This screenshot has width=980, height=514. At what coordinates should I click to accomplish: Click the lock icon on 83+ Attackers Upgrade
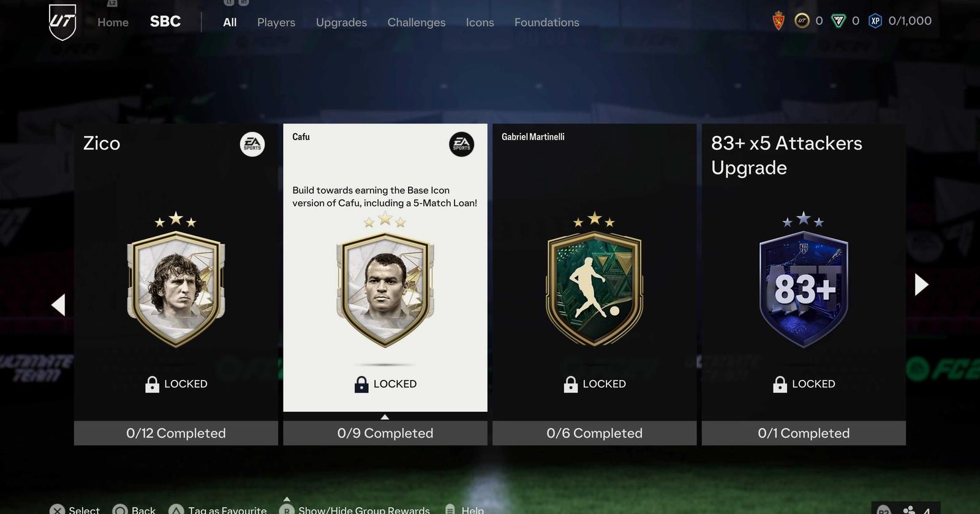(780, 384)
